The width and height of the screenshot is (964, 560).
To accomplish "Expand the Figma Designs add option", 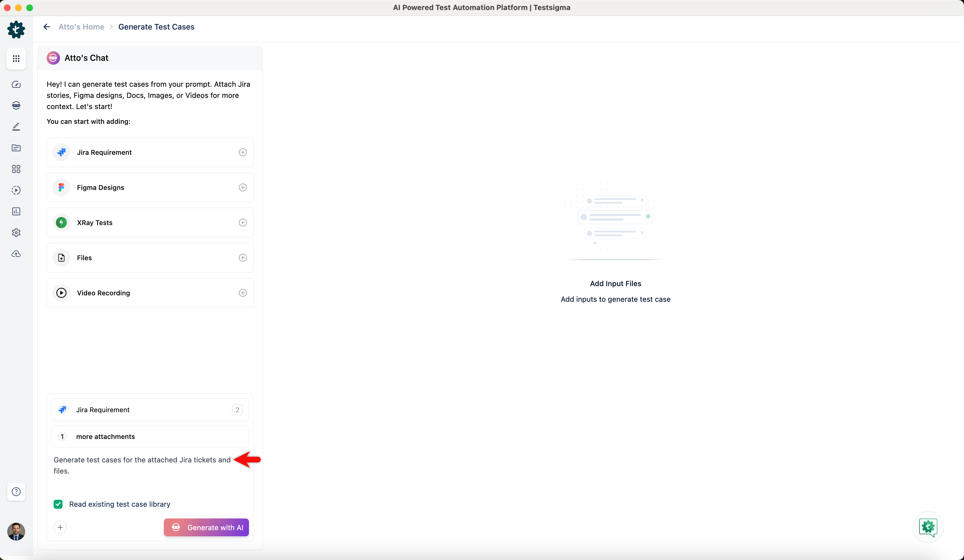I will tap(243, 187).
